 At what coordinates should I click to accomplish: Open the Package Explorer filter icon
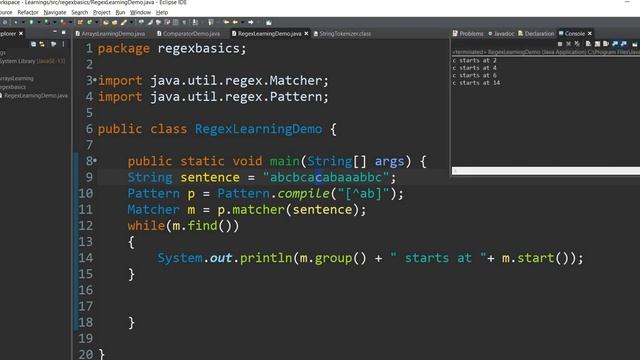(x=53, y=44)
